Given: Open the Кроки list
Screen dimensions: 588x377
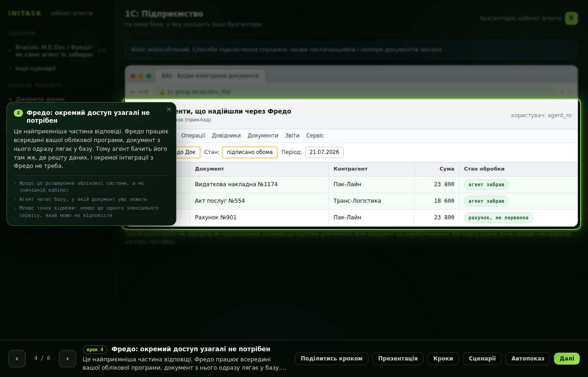Looking at the screenshot, I should (x=443, y=359).
